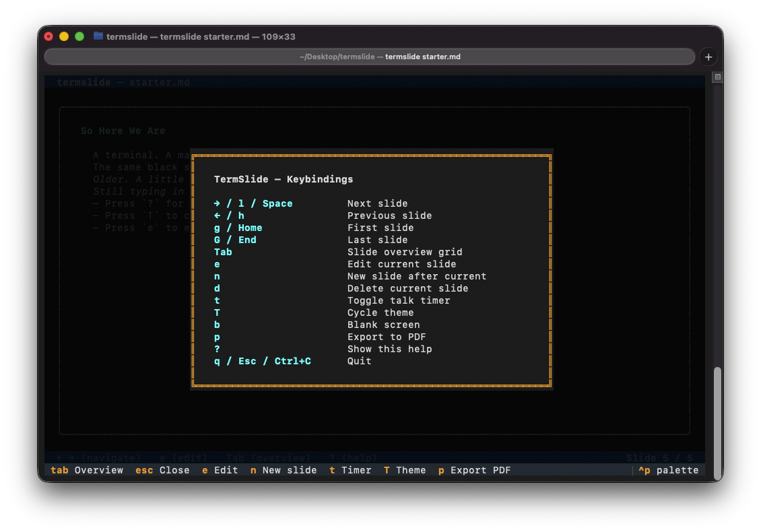Click the scrollback marker icon above scrollbar

[x=717, y=77]
